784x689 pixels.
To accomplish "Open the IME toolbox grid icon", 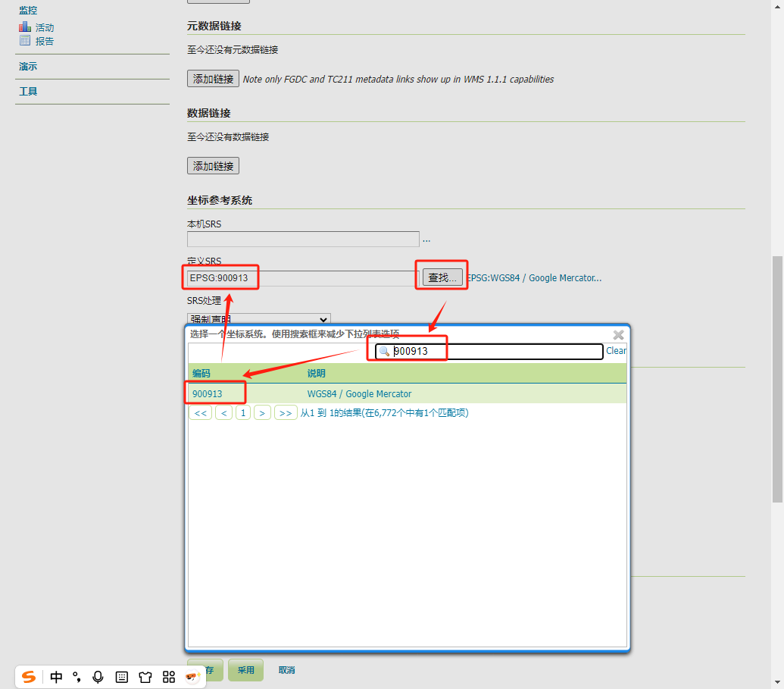I will (x=169, y=677).
